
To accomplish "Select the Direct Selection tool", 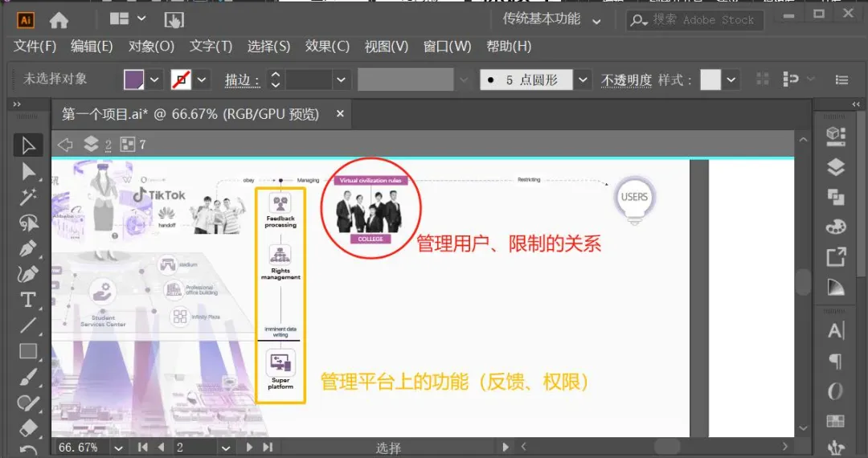I will (28, 172).
